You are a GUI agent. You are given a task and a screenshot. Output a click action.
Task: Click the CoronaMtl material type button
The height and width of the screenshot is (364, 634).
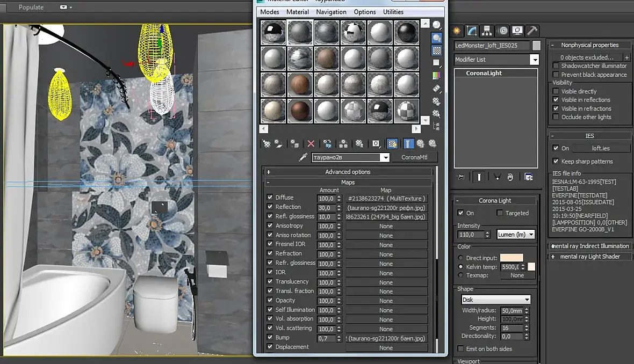click(415, 157)
